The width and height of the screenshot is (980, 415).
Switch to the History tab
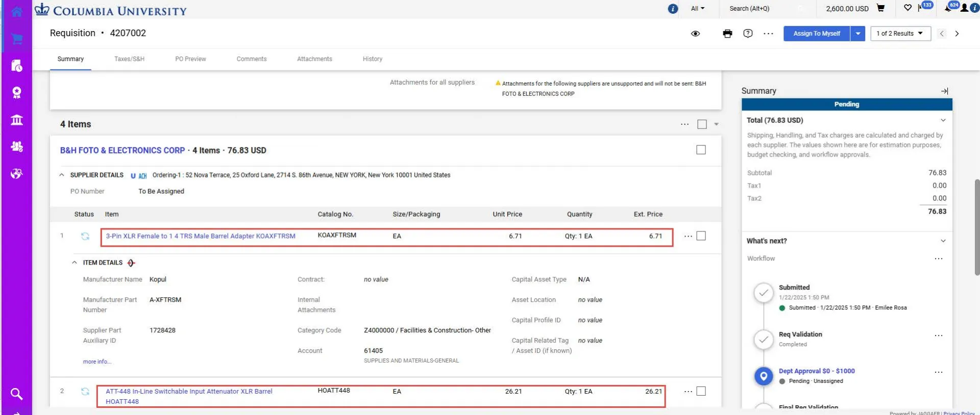[373, 59]
